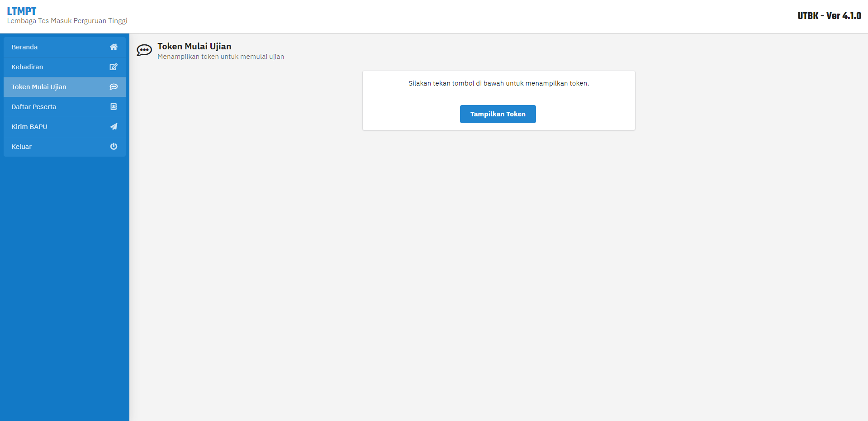Open the Beranda menu item
Screen dimensions: 868x421
pyautogui.click(x=65, y=47)
